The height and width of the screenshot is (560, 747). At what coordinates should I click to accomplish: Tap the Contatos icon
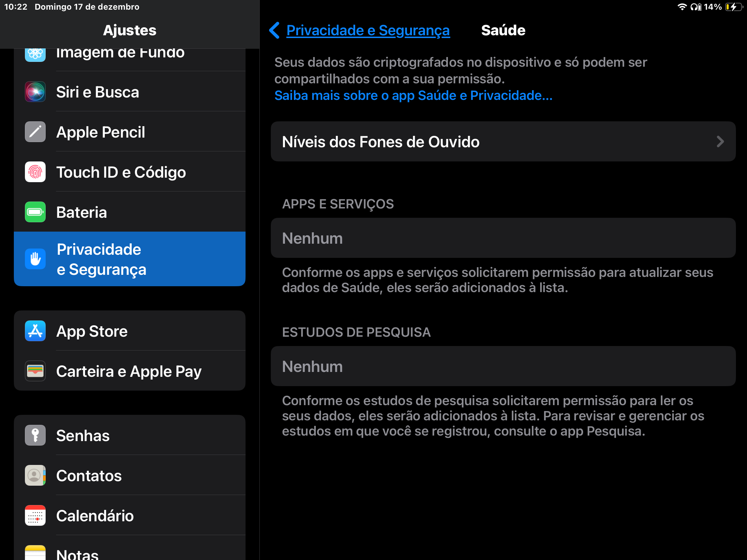pos(35,476)
